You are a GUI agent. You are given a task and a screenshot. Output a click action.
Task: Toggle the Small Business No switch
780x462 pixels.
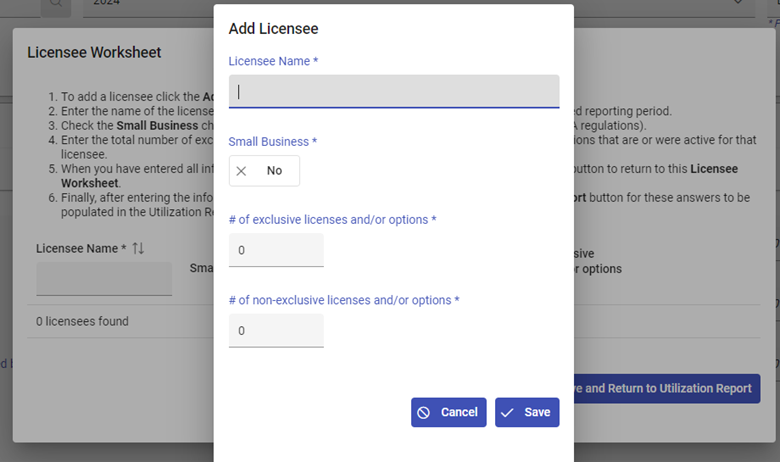(x=264, y=171)
